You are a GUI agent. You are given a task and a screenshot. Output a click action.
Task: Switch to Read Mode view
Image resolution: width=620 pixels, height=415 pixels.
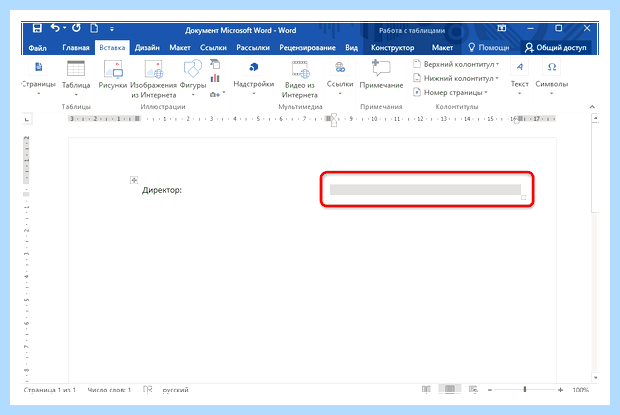coord(426,389)
